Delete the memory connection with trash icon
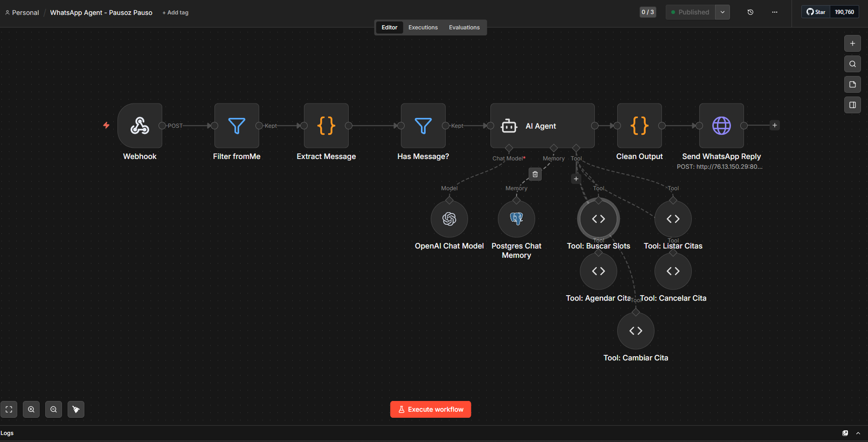The width and height of the screenshot is (868, 442). pyautogui.click(x=535, y=174)
